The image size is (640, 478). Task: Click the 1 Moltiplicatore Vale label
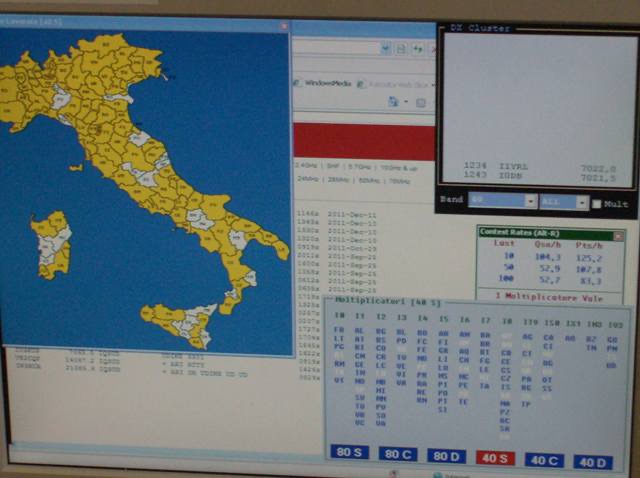pyautogui.click(x=549, y=297)
